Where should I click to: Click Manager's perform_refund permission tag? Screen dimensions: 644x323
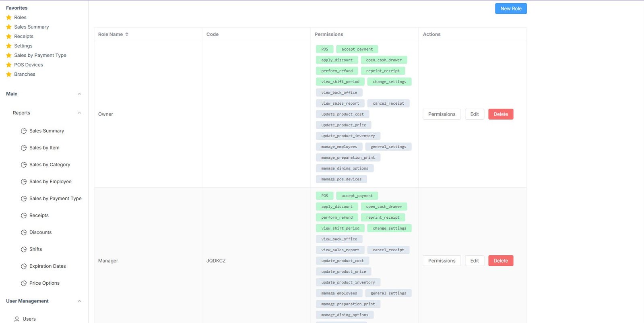(x=337, y=217)
